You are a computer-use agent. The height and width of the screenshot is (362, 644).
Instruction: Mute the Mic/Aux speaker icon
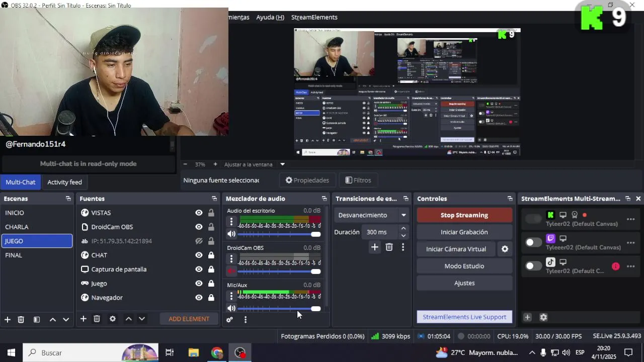(x=231, y=308)
